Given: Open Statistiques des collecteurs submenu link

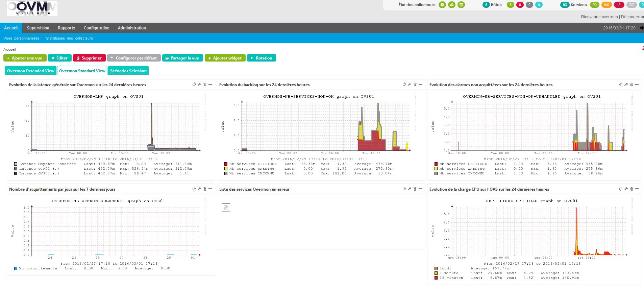Looking at the screenshot, I should pyautogui.click(x=69, y=38).
